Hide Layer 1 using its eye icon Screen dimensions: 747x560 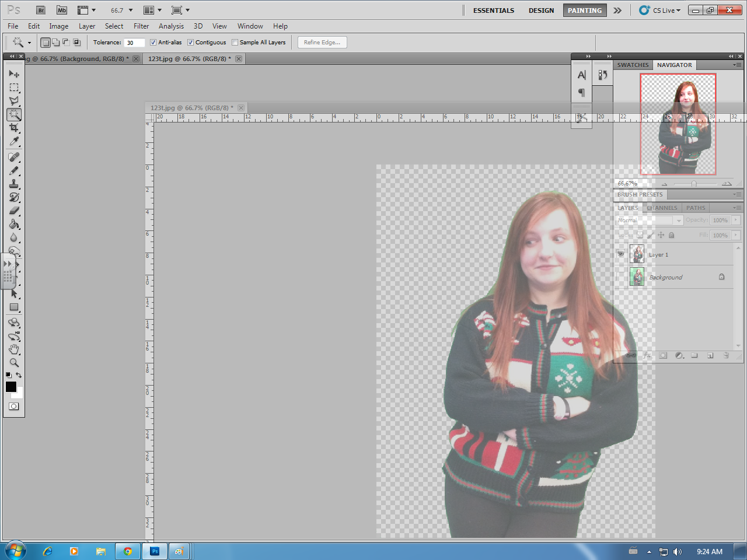click(x=620, y=254)
